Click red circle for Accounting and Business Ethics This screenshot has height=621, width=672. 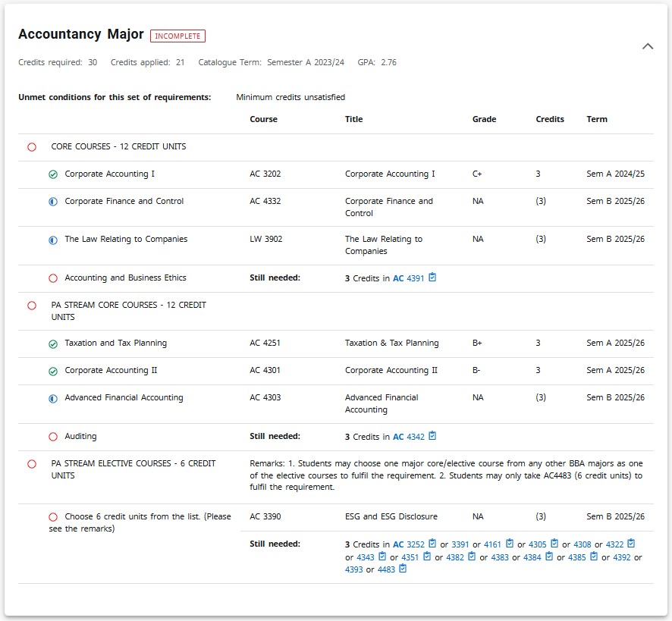coord(53,278)
